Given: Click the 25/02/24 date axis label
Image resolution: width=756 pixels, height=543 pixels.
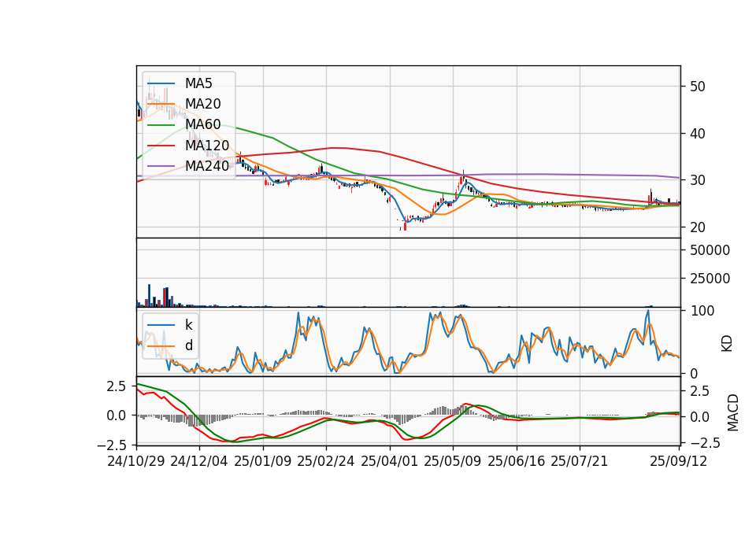Looking at the screenshot, I should tap(326, 461).
